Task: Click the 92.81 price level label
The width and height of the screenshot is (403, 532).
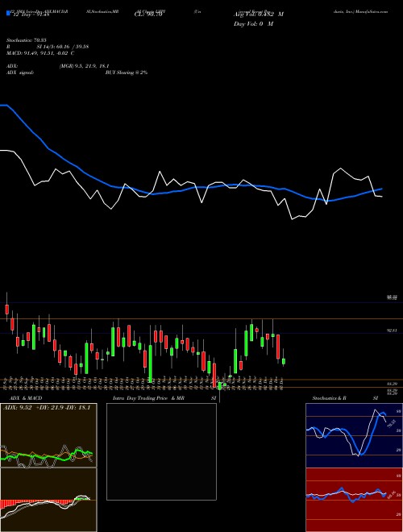Action: point(392,330)
